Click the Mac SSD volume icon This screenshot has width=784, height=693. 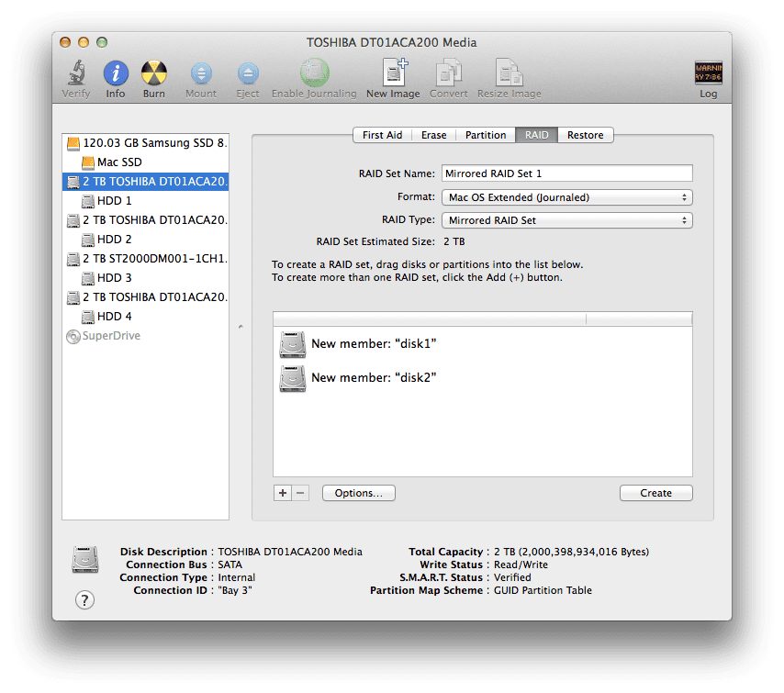[x=88, y=162]
